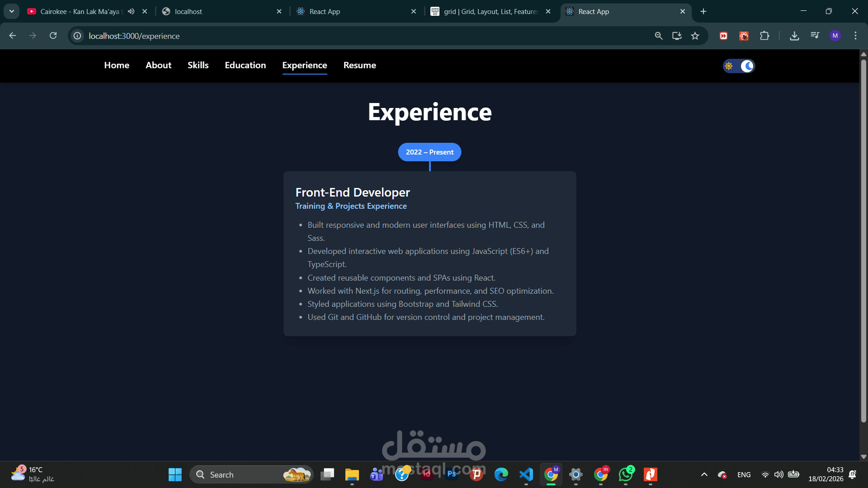Expand the tab search dropdown

(12, 11)
